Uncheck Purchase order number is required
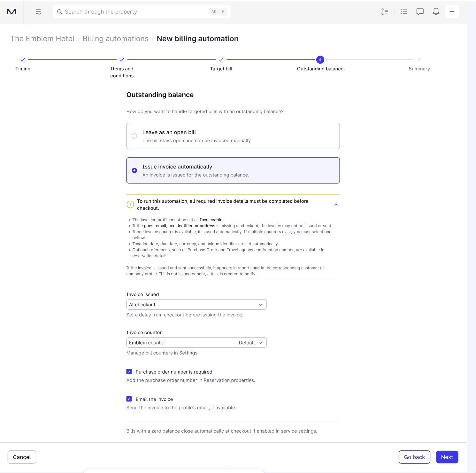Screen dimensions: 476x473 (x=129, y=371)
